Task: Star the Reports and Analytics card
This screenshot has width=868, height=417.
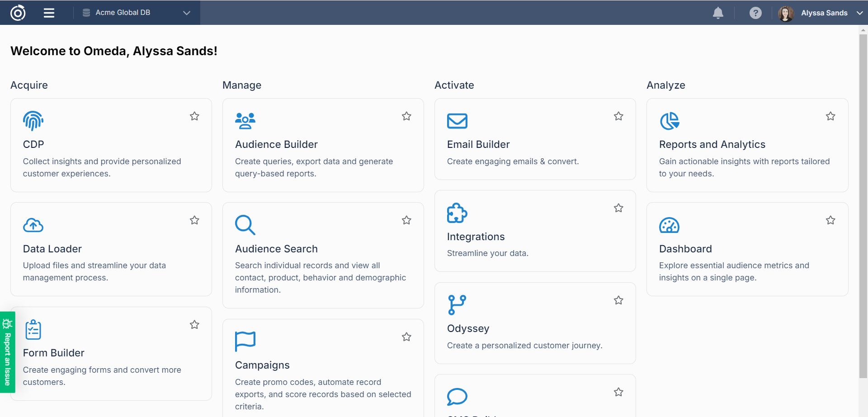Action: (x=830, y=116)
